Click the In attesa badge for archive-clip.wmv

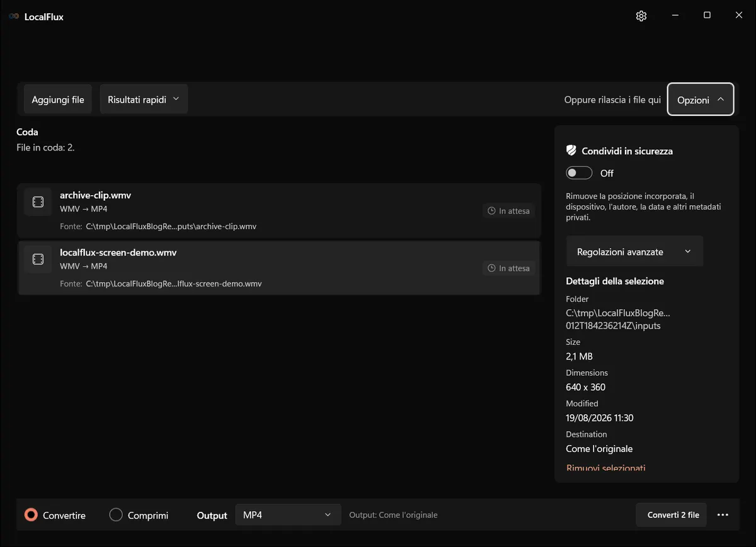tap(509, 211)
